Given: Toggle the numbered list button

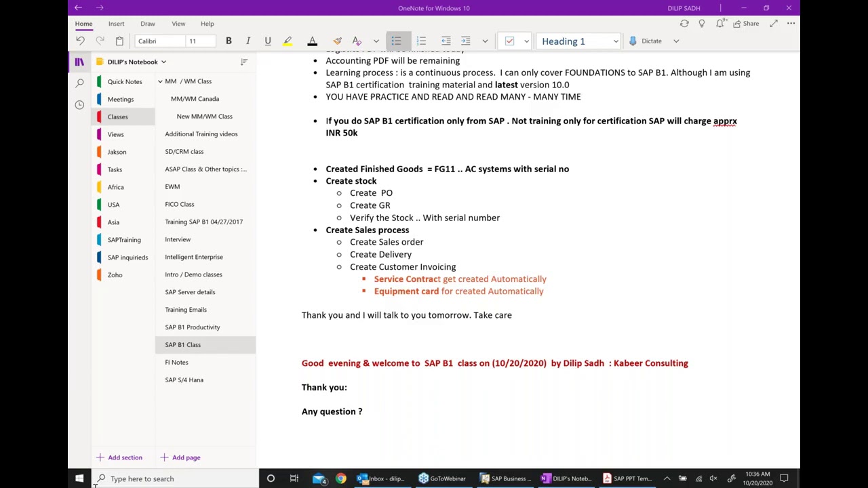Looking at the screenshot, I should coord(421,41).
